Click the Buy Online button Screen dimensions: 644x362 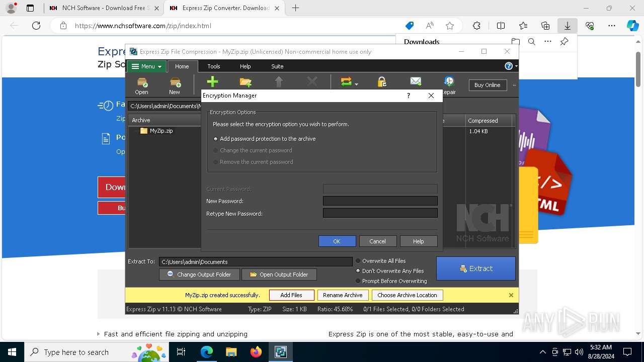tap(487, 85)
